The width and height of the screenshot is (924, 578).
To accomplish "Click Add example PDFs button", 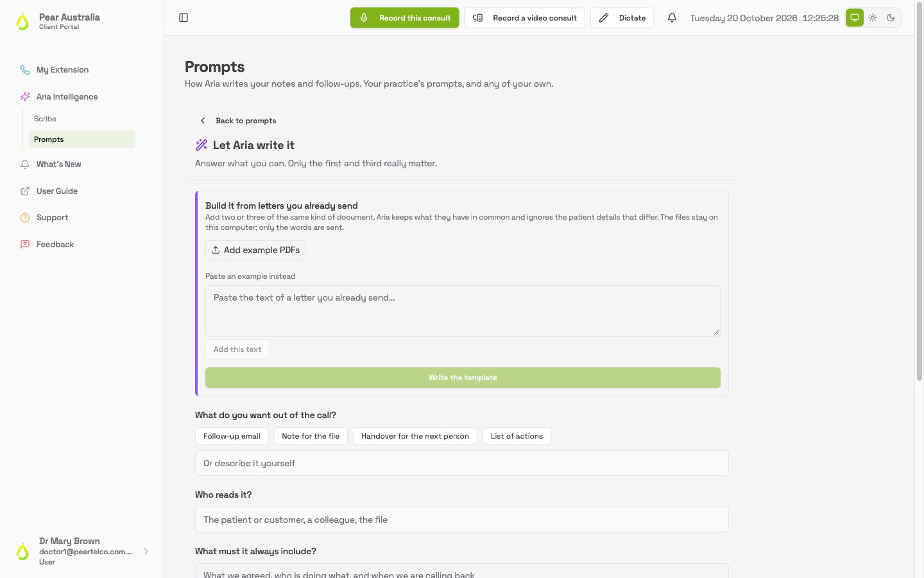I will point(255,250).
